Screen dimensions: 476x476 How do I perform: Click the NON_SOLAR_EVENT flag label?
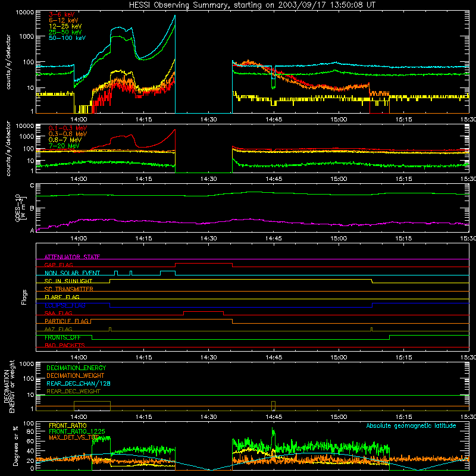point(72,273)
